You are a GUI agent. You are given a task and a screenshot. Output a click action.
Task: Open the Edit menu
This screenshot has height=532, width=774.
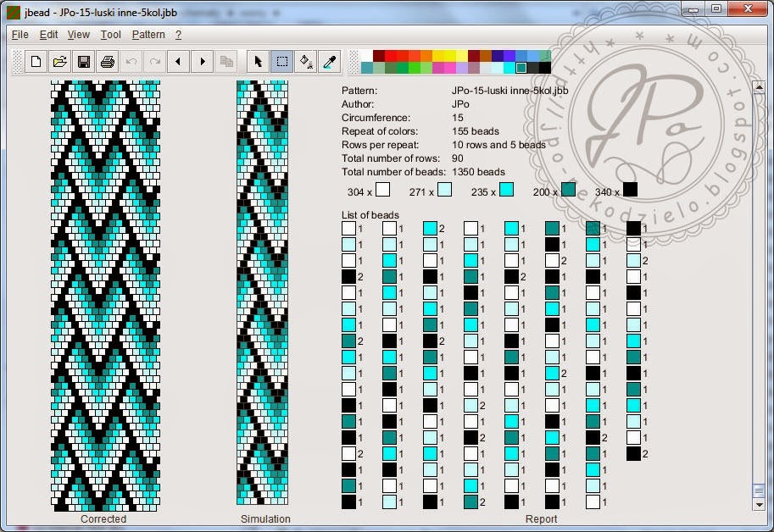pos(48,35)
